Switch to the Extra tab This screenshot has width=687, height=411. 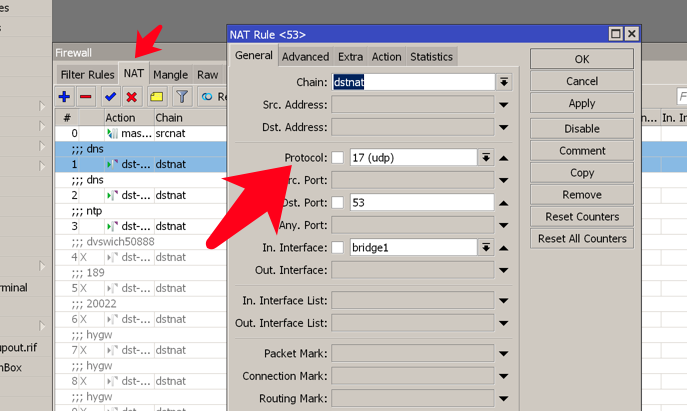click(x=351, y=57)
